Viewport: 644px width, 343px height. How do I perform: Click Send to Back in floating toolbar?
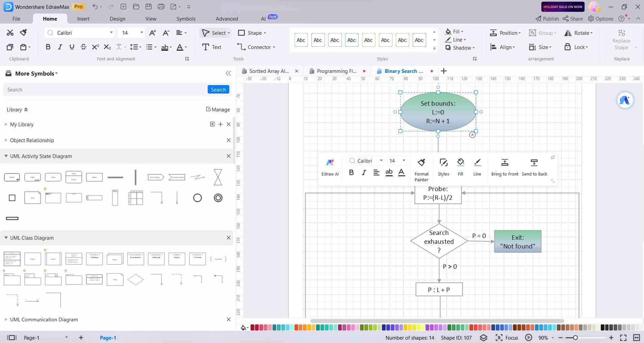534,167
